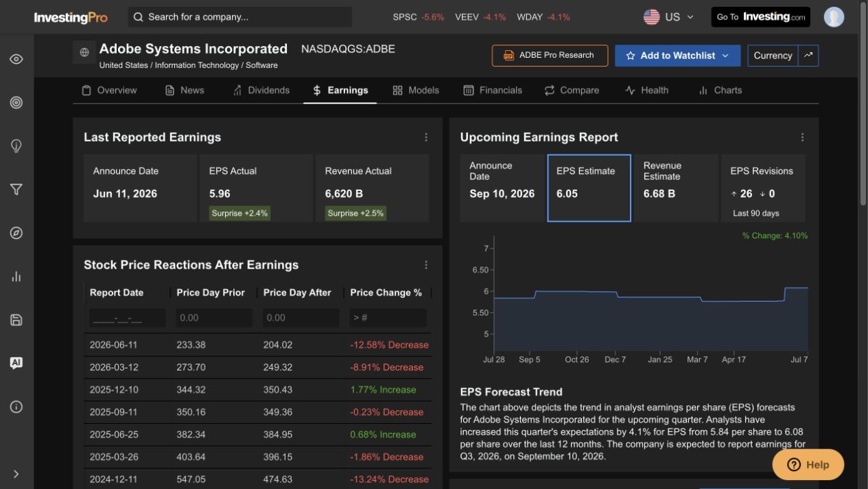Click the Currency button
This screenshot has width=868, height=489.
[773, 56]
